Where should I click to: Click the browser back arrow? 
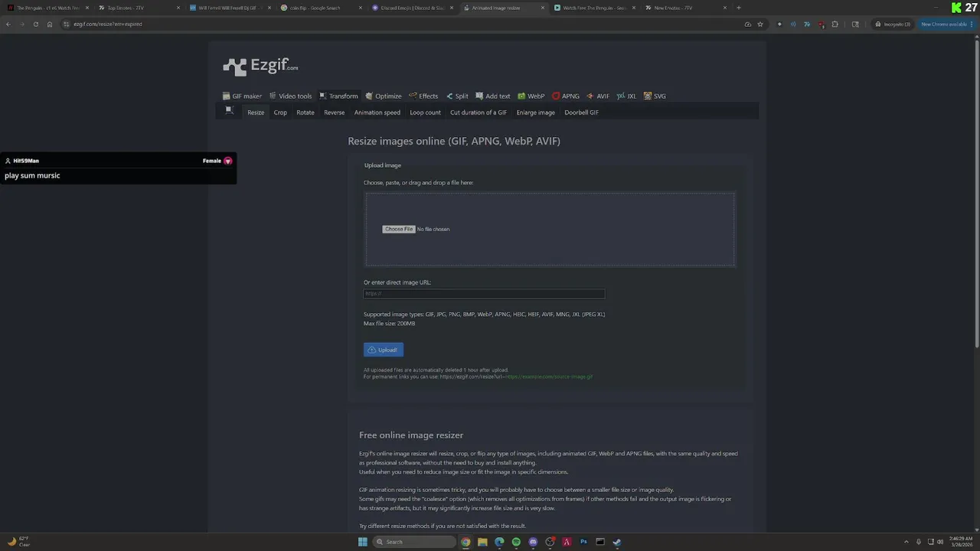(x=8, y=24)
